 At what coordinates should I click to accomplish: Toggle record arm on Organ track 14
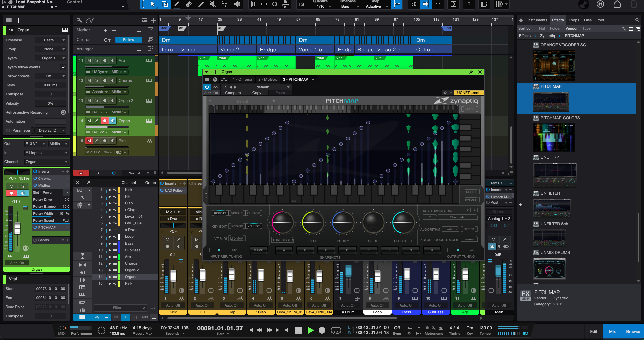[x=105, y=121]
